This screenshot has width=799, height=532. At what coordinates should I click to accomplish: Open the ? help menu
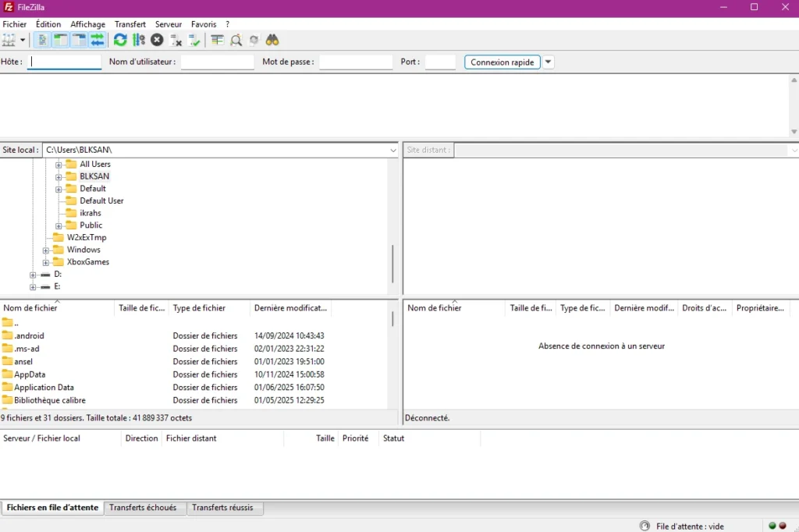click(227, 24)
